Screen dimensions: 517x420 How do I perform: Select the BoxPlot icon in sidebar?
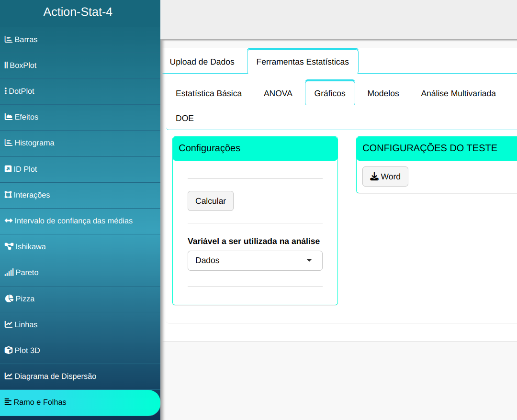[6, 65]
